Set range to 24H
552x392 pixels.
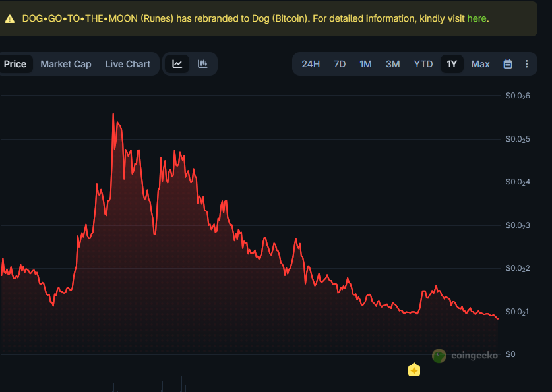(x=311, y=64)
